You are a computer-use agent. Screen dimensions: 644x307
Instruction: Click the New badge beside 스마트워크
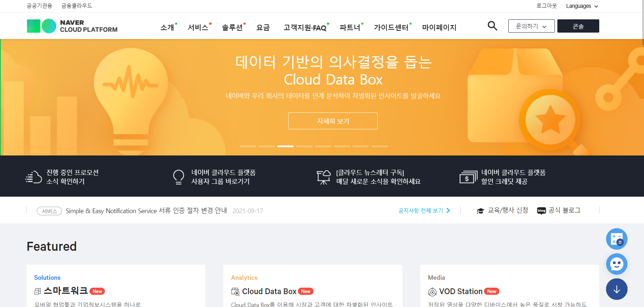pyautogui.click(x=97, y=291)
